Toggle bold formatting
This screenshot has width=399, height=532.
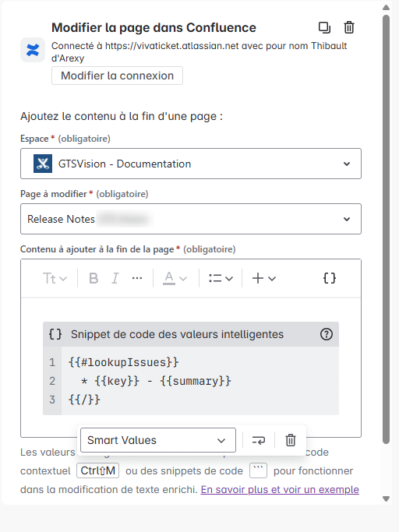94,279
